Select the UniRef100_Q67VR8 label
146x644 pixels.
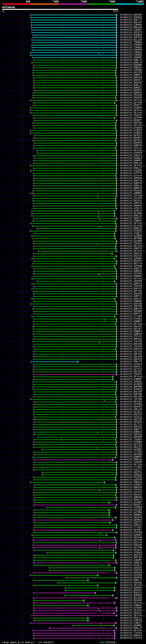131,103
